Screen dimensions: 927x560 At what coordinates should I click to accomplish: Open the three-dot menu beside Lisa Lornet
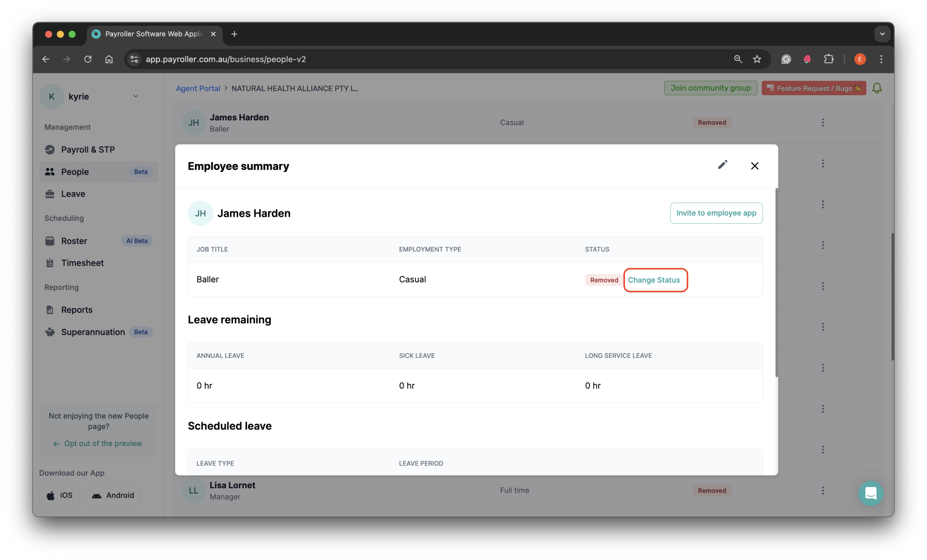tap(823, 490)
